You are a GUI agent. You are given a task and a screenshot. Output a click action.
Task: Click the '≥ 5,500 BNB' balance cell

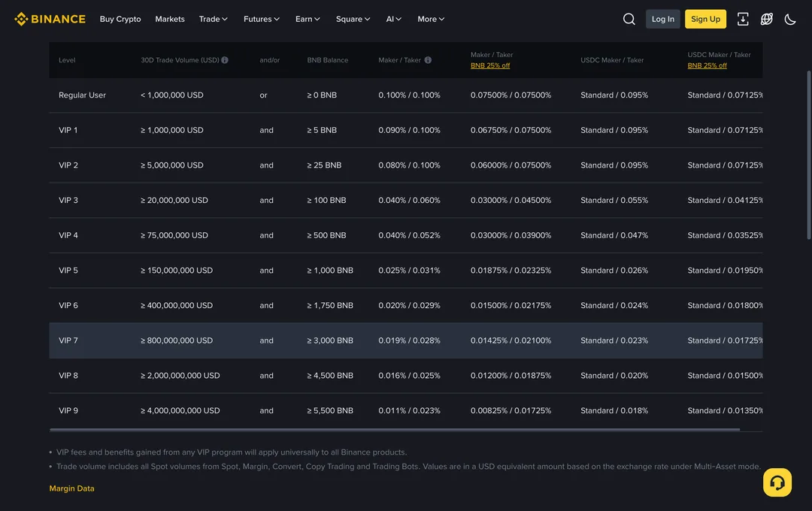(x=330, y=410)
